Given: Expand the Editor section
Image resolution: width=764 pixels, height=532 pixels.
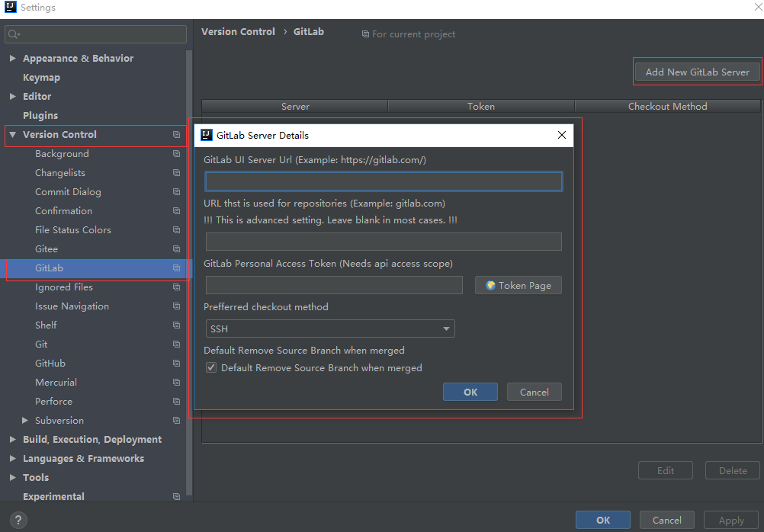Looking at the screenshot, I should point(13,97).
